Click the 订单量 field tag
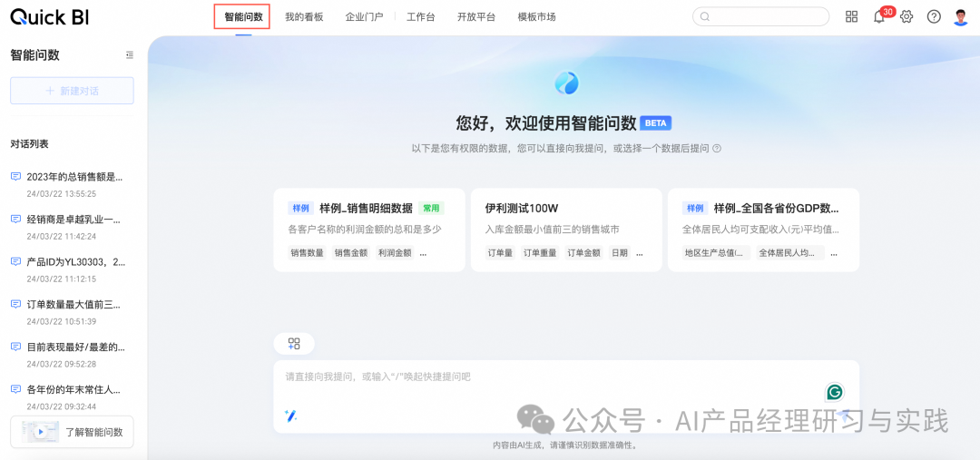The image size is (980, 460). pyautogui.click(x=499, y=253)
